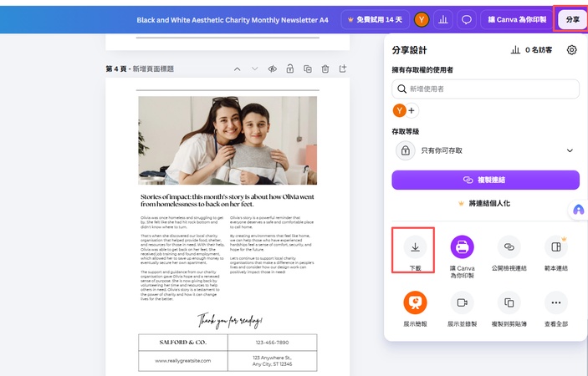Click the 公開檢視連結 link icon
The width and height of the screenshot is (588, 376).
(x=509, y=247)
